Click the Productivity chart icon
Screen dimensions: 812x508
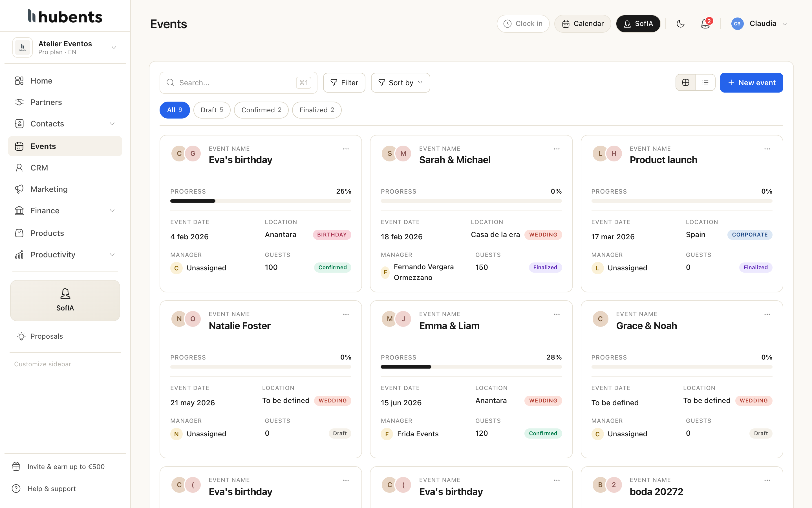[x=19, y=255]
